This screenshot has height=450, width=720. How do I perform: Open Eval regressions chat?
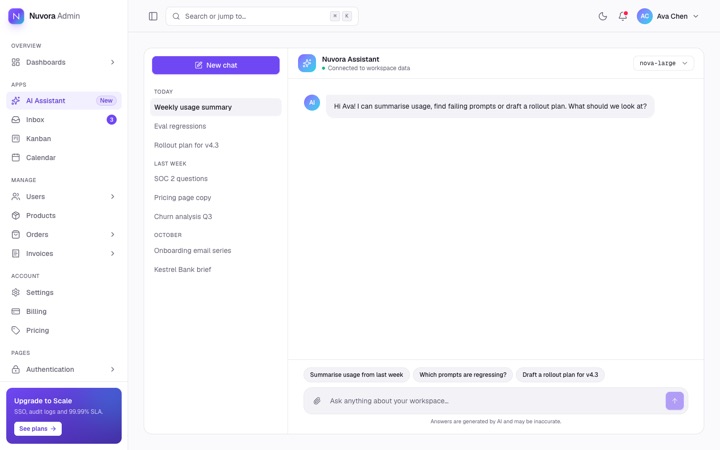click(x=216, y=126)
